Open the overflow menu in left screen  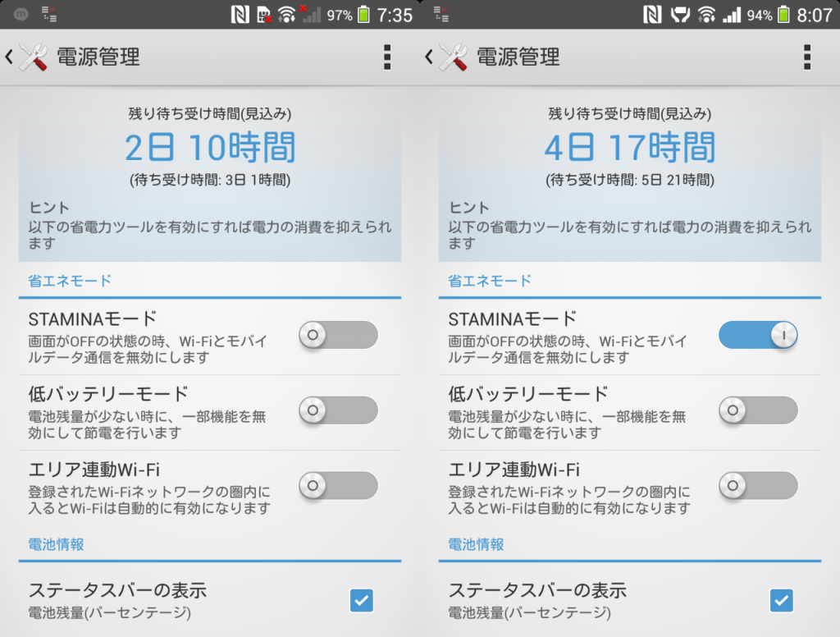tap(387, 57)
